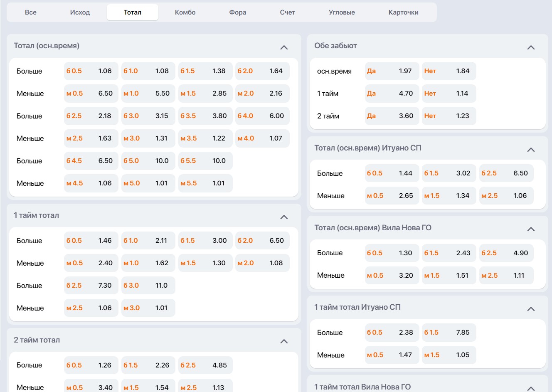Select the Карточки tab
The image size is (552, 392).
(x=403, y=12)
